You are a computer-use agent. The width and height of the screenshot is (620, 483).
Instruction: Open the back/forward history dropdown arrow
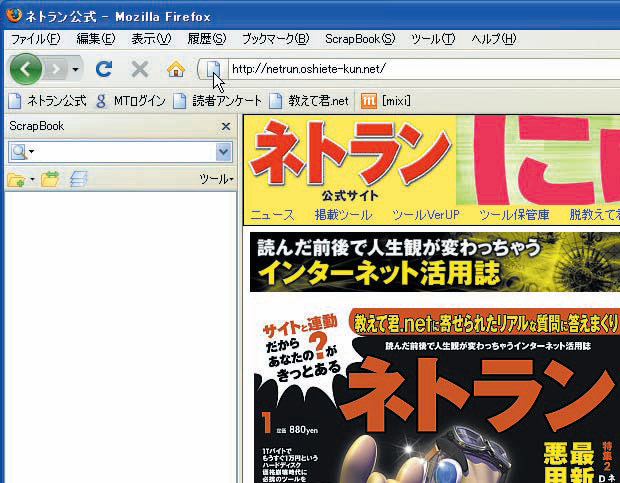75,70
